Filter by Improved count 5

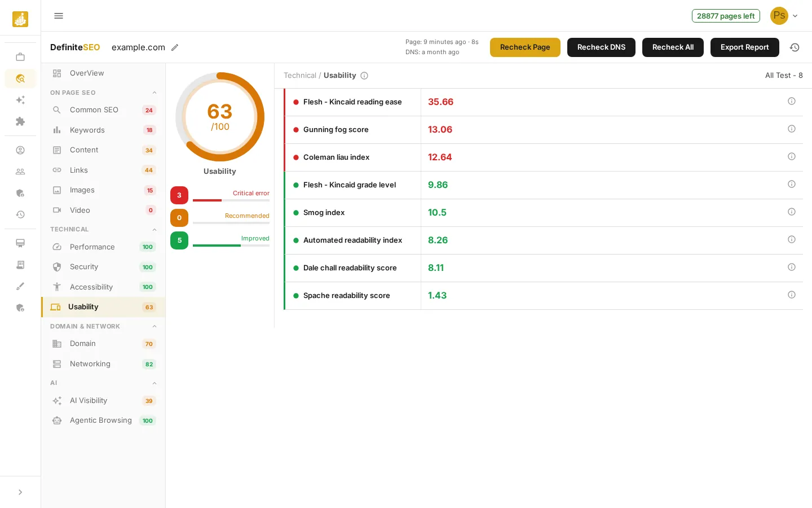point(179,240)
